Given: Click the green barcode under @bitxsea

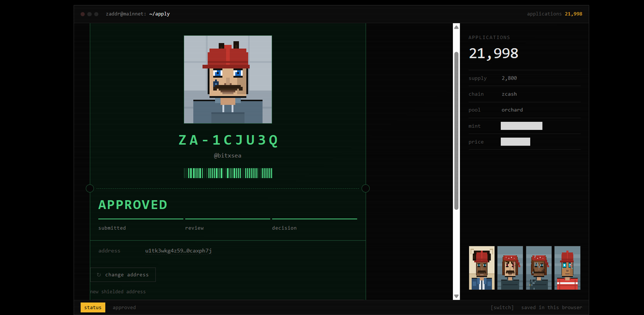Looking at the screenshot, I should coord(228,173).
